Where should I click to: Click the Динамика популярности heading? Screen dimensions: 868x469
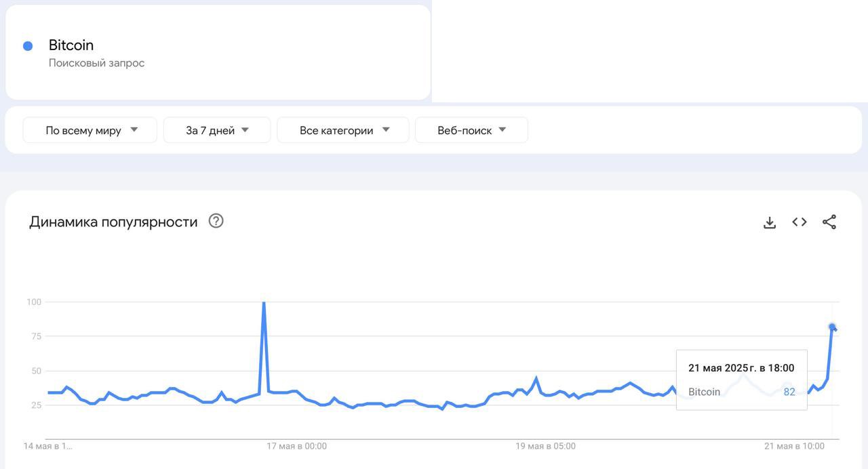pos(113,222)
